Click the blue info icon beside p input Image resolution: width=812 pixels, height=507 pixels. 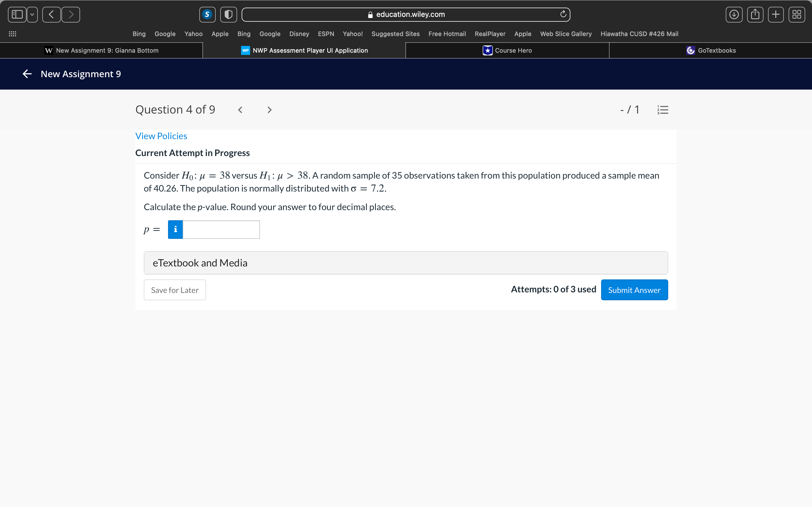click(x=175, y=229)
